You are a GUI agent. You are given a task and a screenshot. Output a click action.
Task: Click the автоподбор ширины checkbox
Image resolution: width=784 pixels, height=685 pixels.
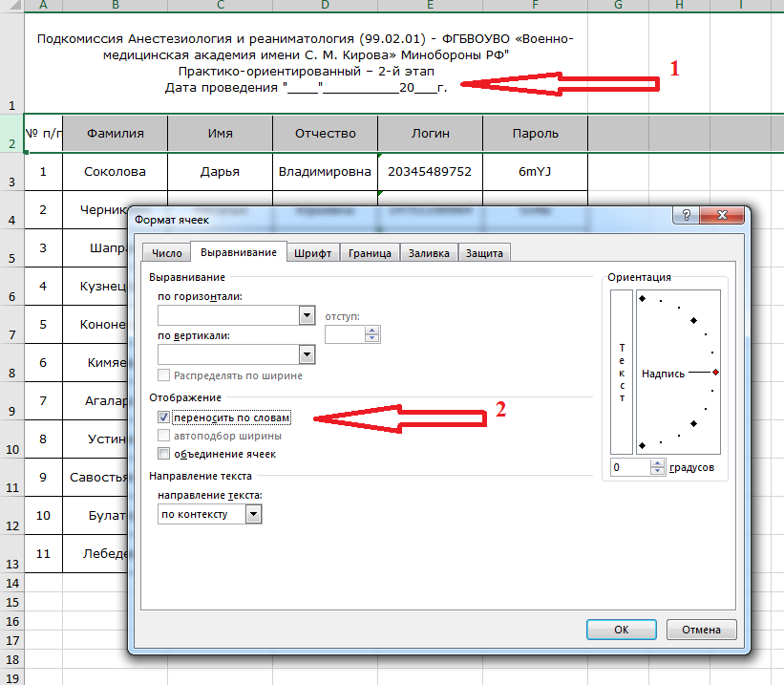pos(165,436)
